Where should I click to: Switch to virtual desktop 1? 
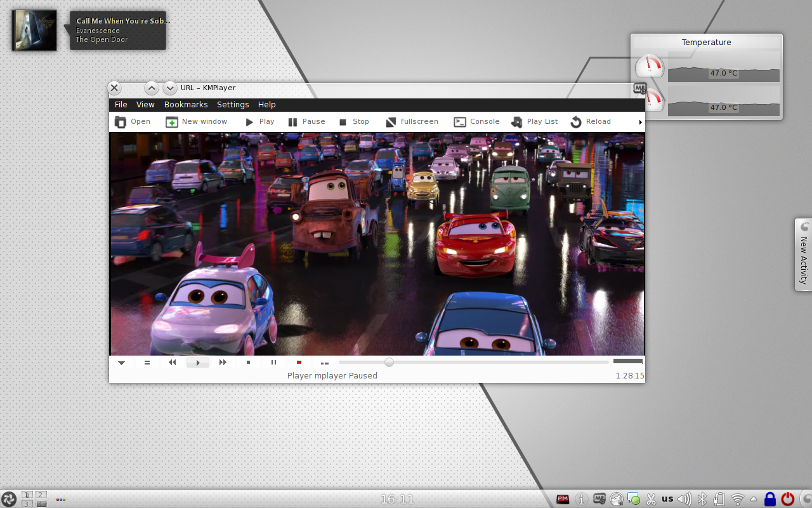[x=28, y=495]
